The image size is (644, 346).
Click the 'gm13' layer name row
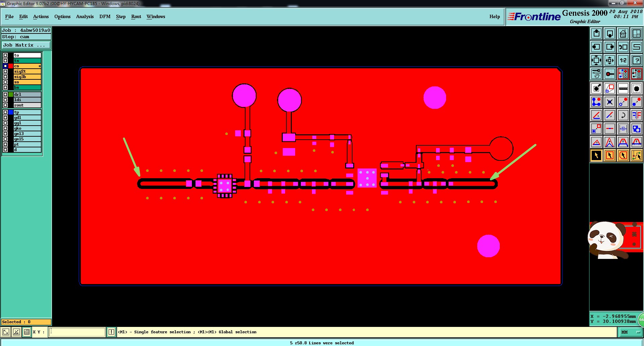pos(27,134)
